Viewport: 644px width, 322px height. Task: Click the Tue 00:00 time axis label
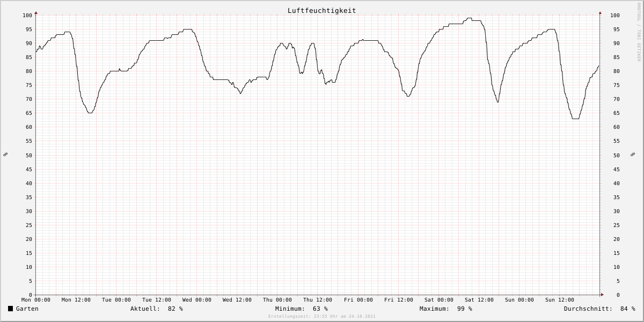(x=116, y=300)
